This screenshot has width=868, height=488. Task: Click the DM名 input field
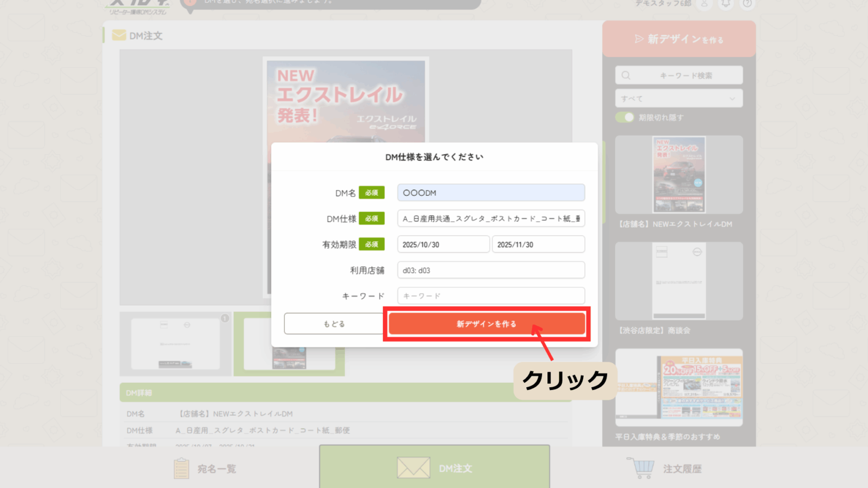tap(490, 192)
